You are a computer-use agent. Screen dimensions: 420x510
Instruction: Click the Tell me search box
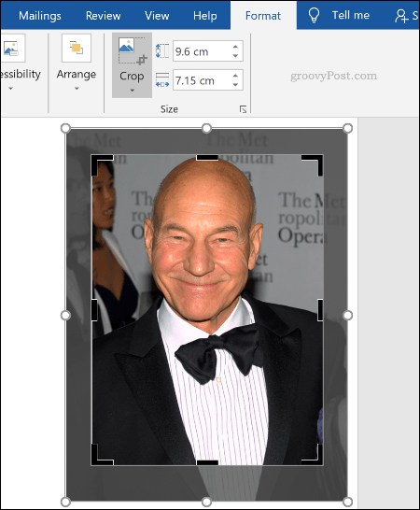[351, 15]
